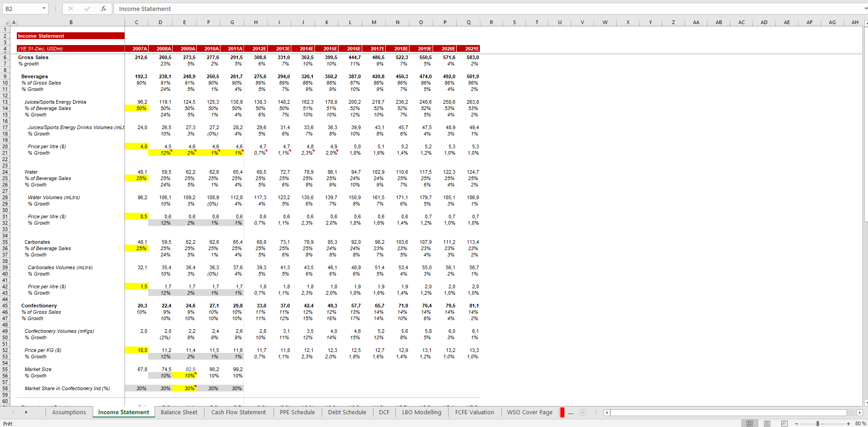The height and width of the screenshot is (427, 868).
Task: Add a new worksheet with the plus icon
Action: [583, 412]
